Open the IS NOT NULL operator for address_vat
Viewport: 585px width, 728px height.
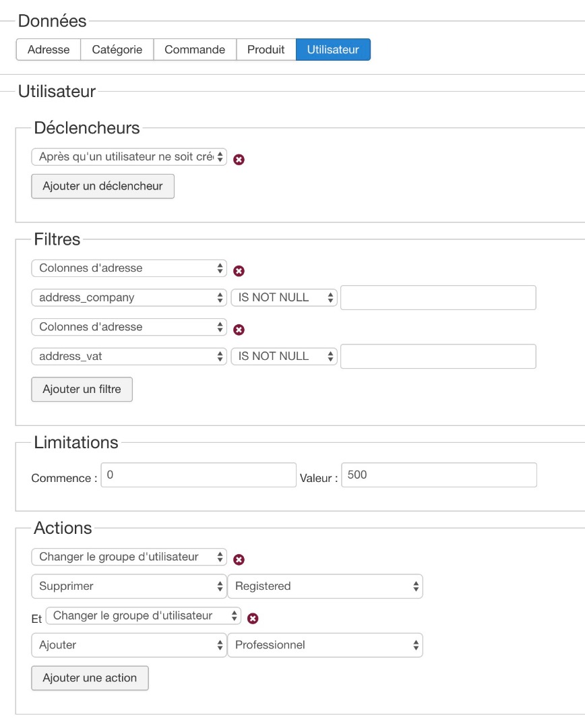pyautogui.click(x=284, y=357)
